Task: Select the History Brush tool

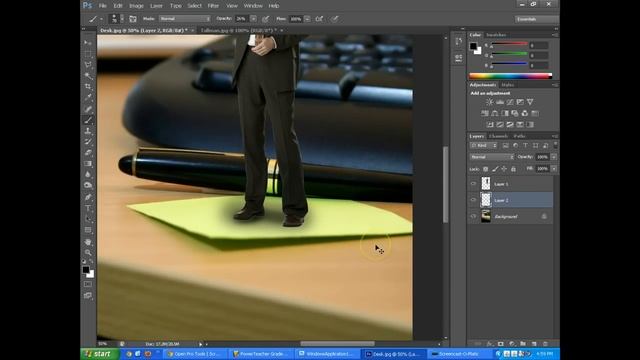Action: coord(88,142)
